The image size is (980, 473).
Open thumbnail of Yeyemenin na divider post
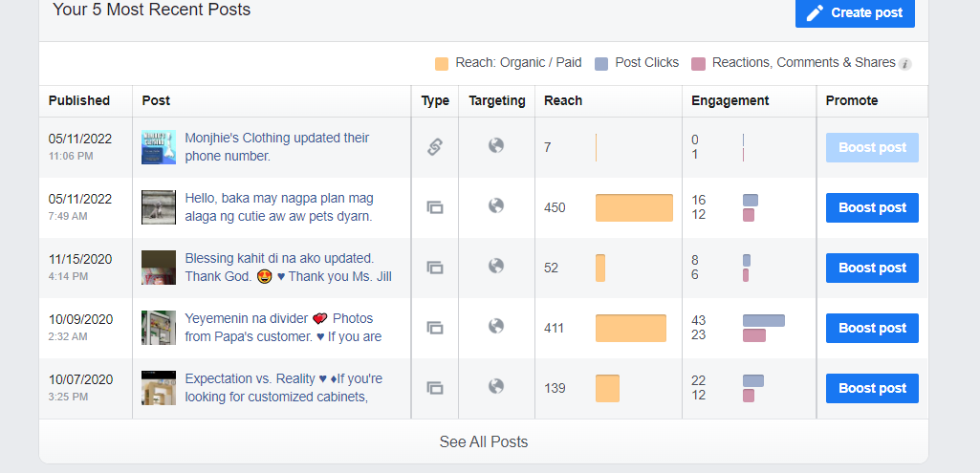[159, 328]
